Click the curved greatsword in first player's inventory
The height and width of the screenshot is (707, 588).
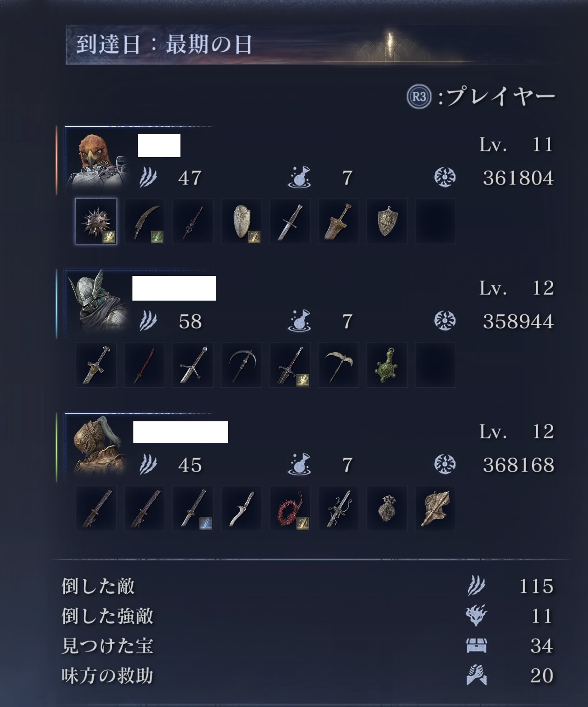pyautogui.click(x=145, y=221)
